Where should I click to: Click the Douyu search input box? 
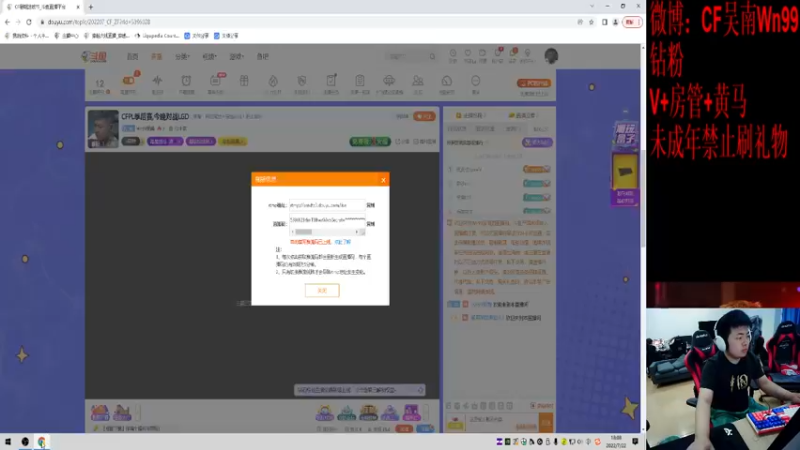tap(407, 57)
